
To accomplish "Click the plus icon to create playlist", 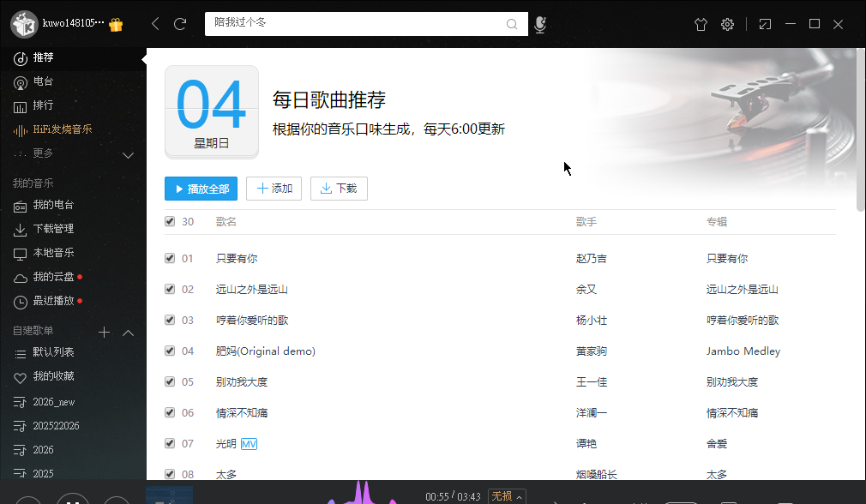I will (104, 333).
